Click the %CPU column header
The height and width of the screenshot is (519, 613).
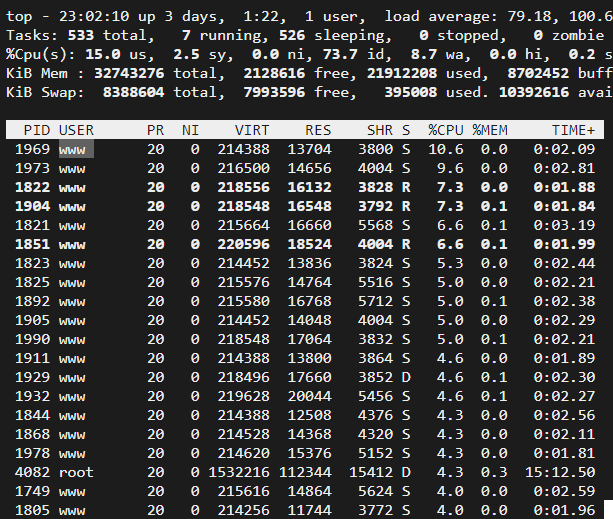pyautogui.click(x=446, y=130)
